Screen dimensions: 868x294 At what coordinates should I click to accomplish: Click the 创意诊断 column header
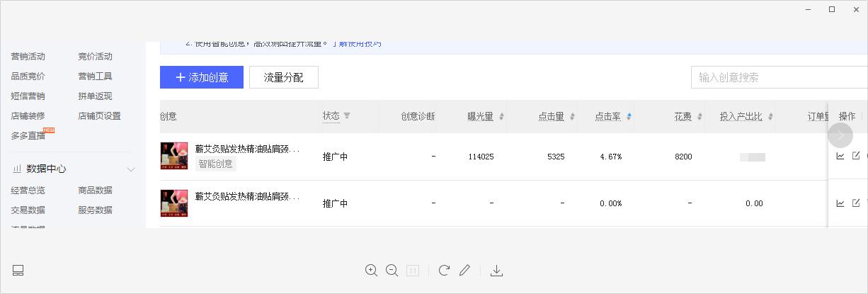418,116
